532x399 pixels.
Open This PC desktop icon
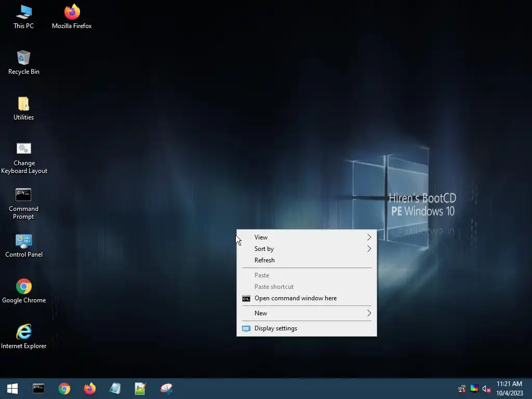(23, 17)
